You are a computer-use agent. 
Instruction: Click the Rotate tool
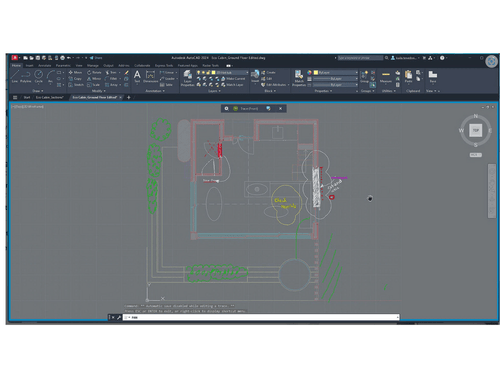pos(94,72)
